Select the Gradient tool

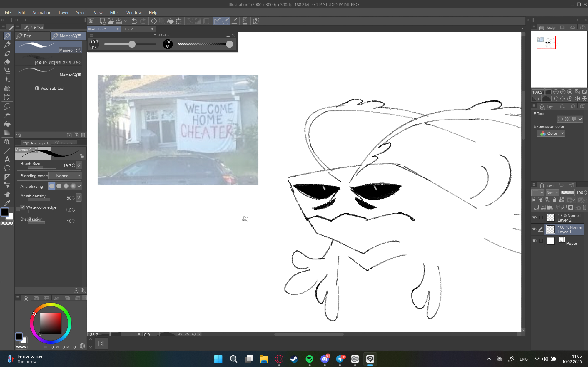pos(7,133)
